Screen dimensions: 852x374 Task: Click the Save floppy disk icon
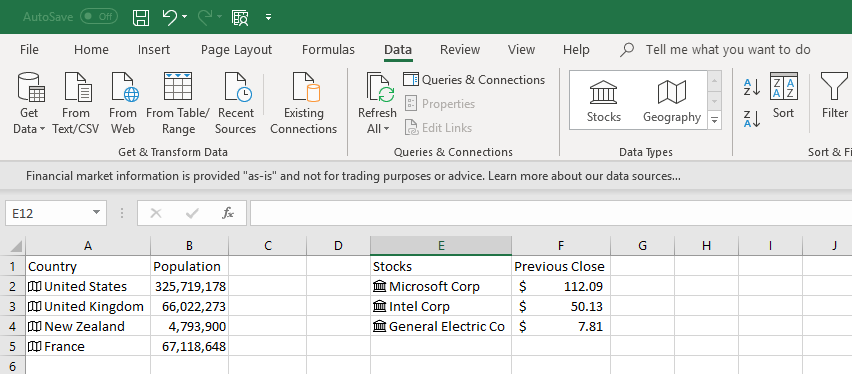[x=141, y=17]
